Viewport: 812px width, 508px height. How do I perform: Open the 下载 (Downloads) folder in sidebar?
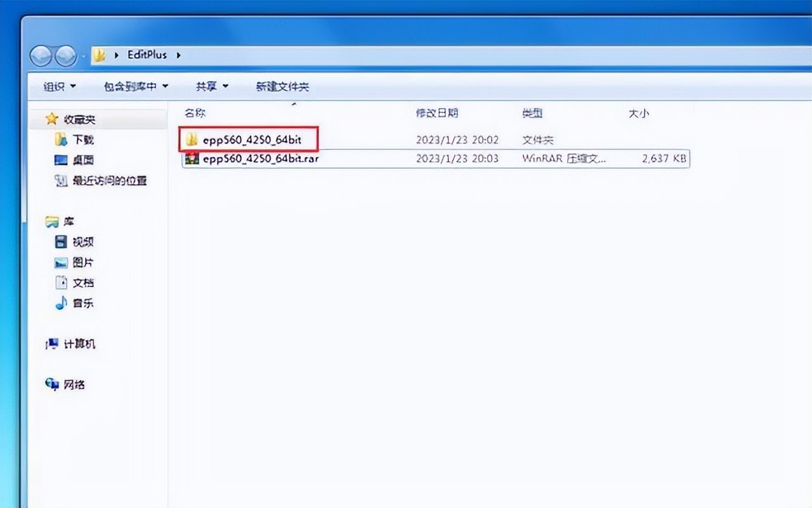(x=82, y=139)
